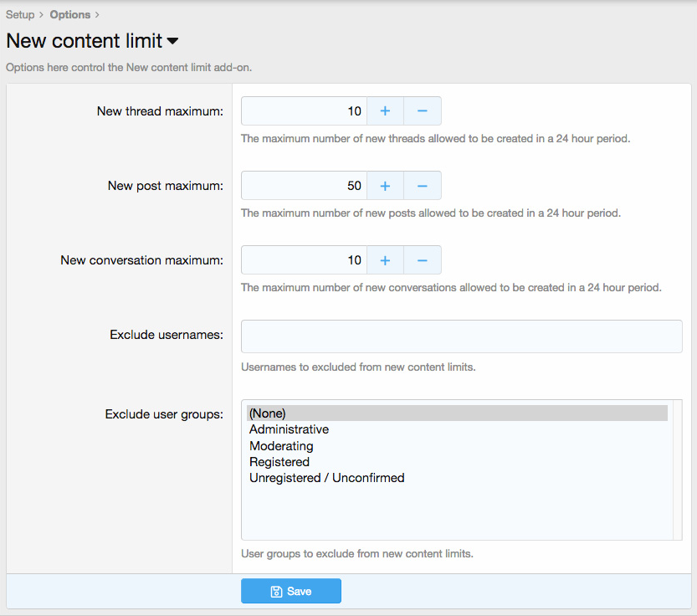Choose Registered in user groups list
This screenshot has height=616, width=697.
(x=279, y=462)
